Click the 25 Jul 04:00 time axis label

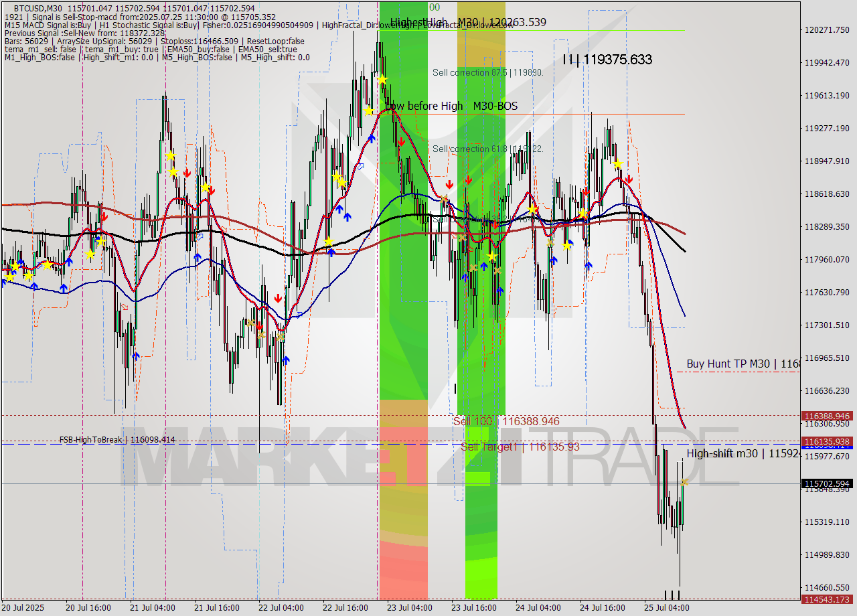(x=667, y=607)
